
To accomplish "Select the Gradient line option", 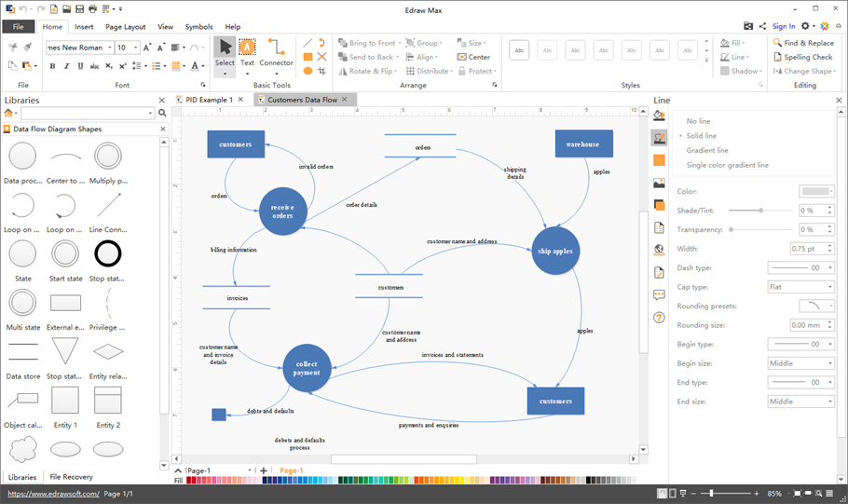I will (x=706, y=150).
